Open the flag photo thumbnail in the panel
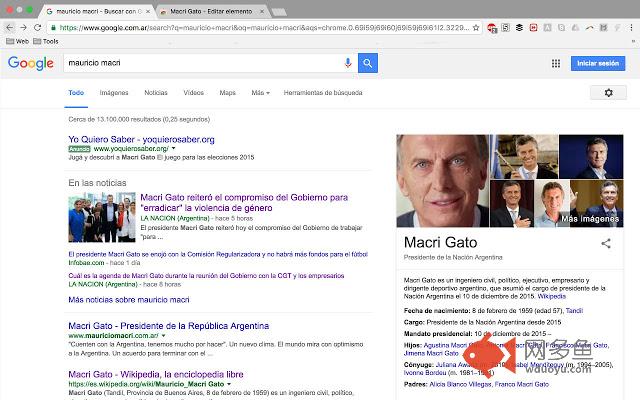This screenshot has width=640, height=400. 524,157
